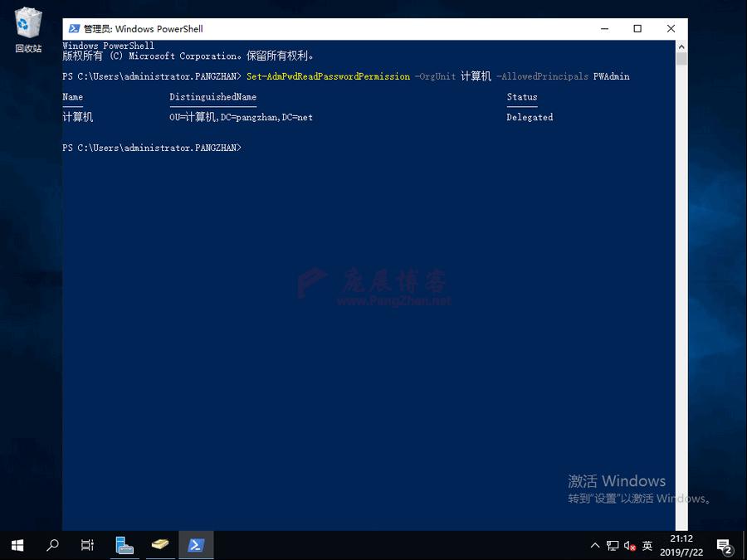The width and height of the screenshot is (747, 560).
Task: Click the Windows Start button
Action: pos(17,545)
